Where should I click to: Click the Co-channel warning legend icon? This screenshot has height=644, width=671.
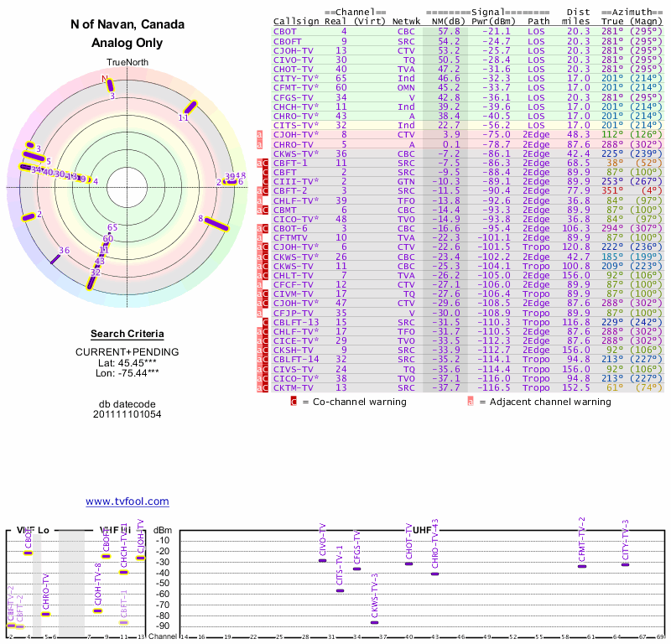pyautogui.click(x=294, y=402)
